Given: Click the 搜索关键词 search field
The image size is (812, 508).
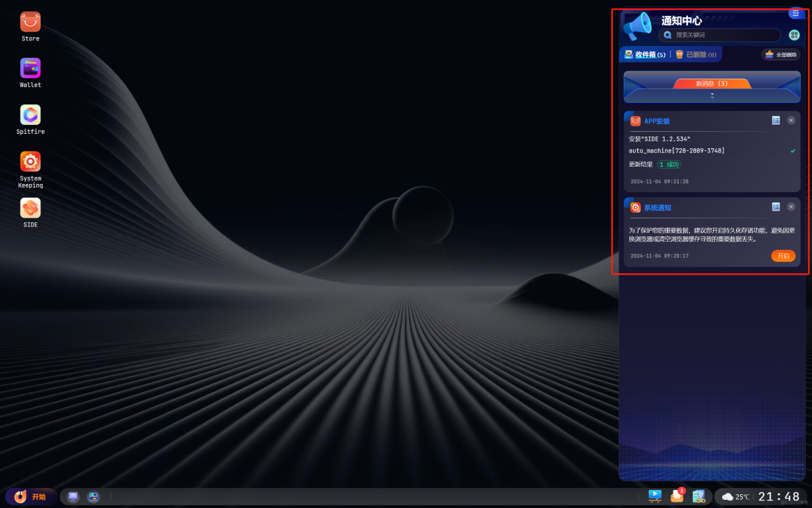Looking at the screenshot, I should pos(719,35).
